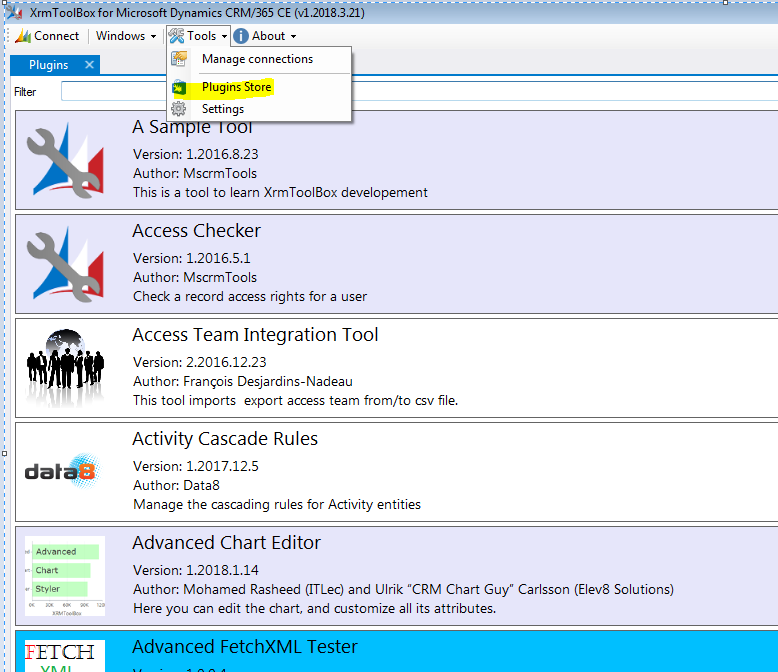Focus the Filter input field
Image resolution: width=778 pixels, height=672 pixels.
click(x=419, y=91)
